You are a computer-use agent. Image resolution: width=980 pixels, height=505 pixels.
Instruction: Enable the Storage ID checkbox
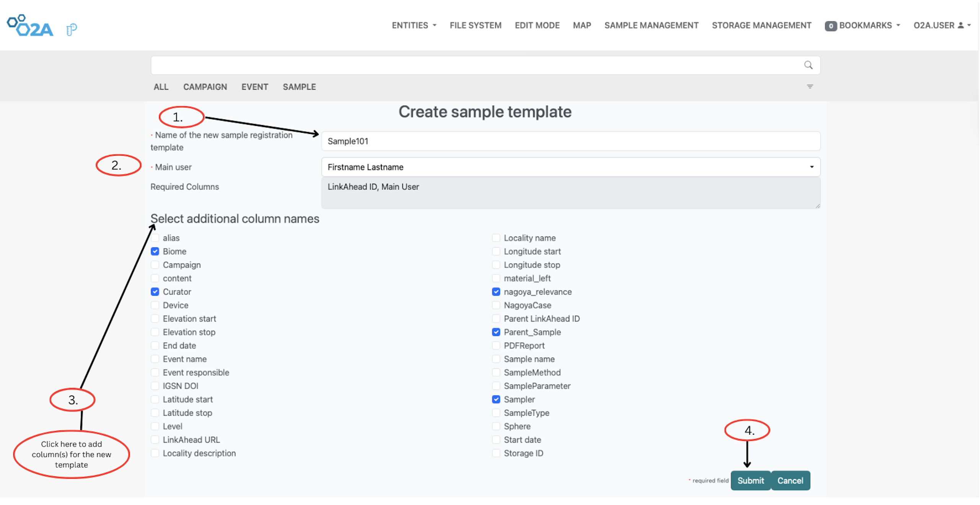pos(496,453)
